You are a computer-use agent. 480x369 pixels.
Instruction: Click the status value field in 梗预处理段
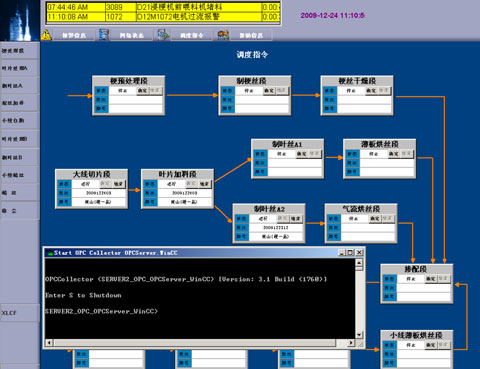(x=122, y=91)
